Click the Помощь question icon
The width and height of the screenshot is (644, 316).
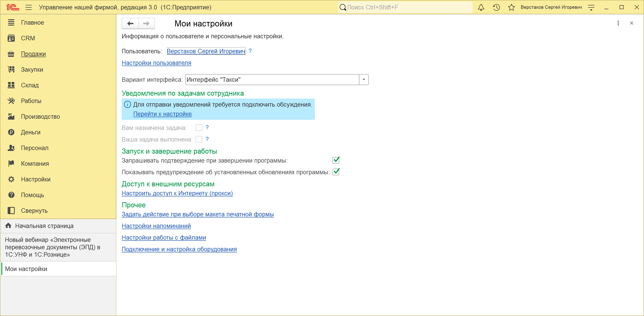[11, 195]
